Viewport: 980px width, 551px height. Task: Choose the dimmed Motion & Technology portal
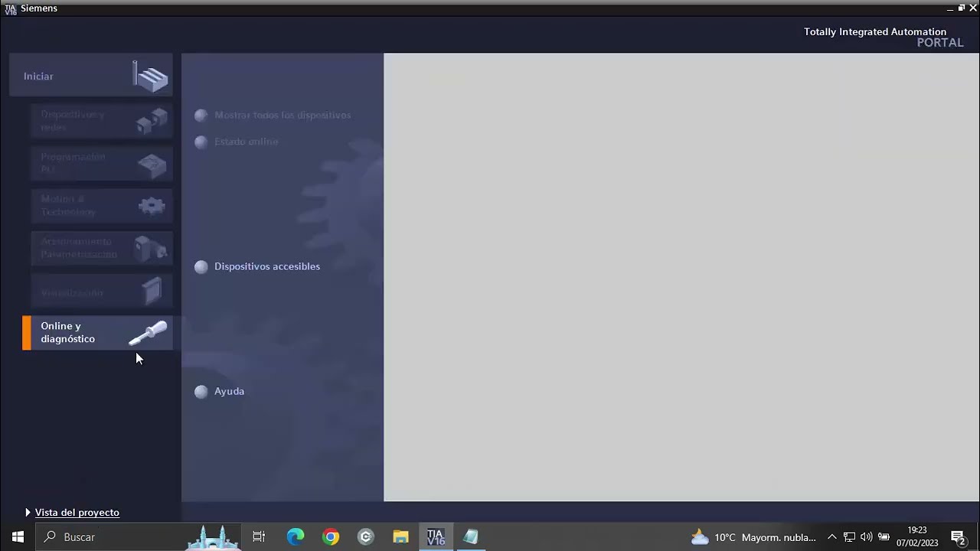102,205
